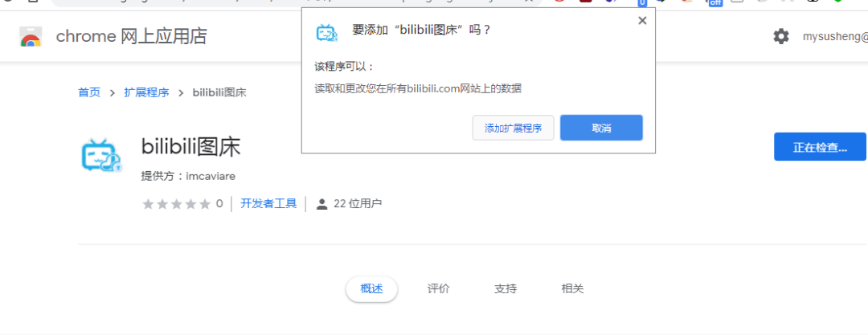Click the user count person icon

[321, 204]
